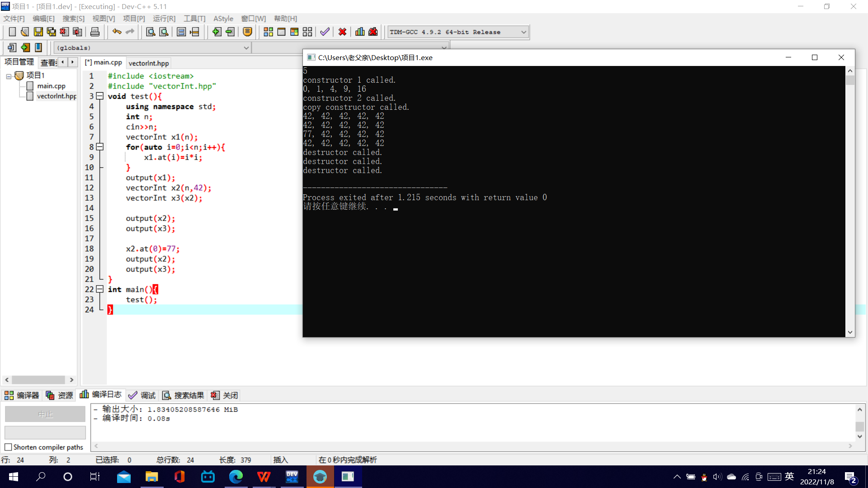Click the New source file icon
Image resolution: width=868 pixels, height=488 pixels.
(12, 32)
